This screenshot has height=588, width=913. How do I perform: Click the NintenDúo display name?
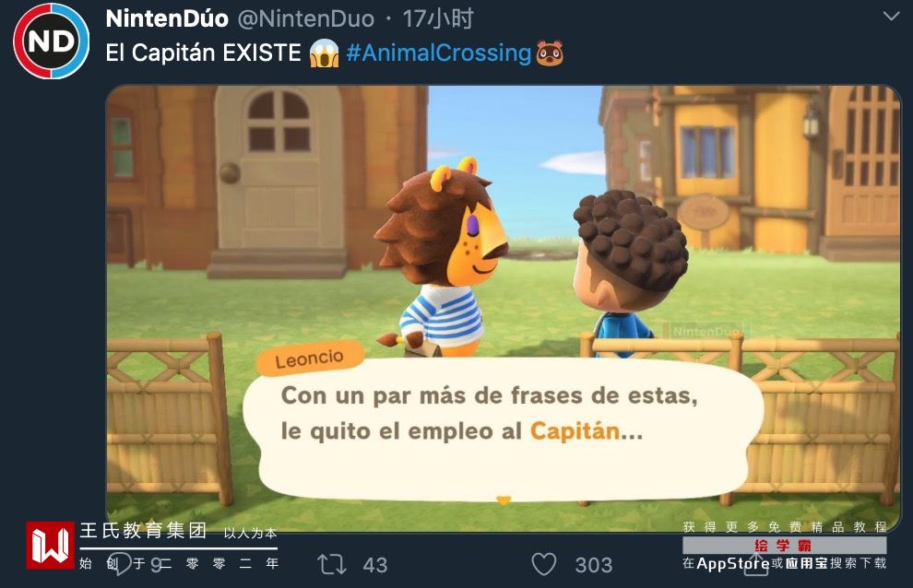(167, 18)
